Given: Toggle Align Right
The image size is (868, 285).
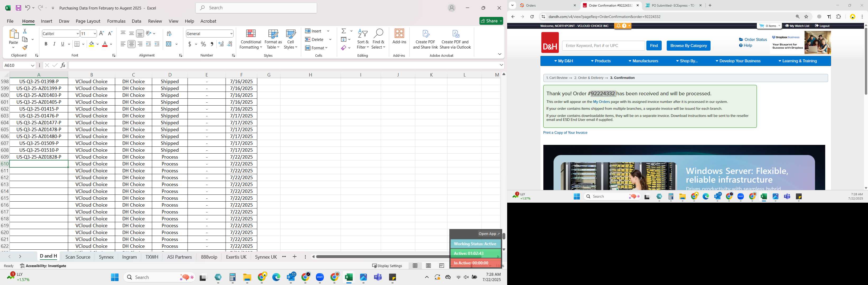Looking at the screenshot, I should coord(140,44).
